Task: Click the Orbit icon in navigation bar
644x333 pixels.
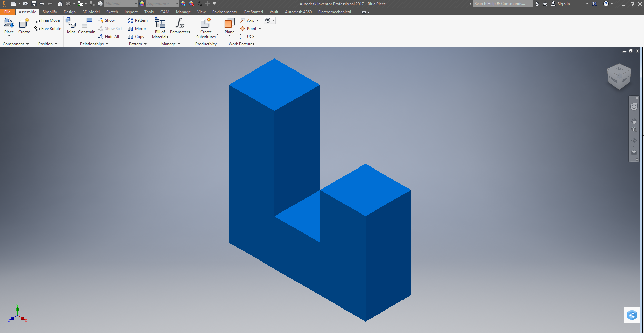Action: [x=634, y=141]
